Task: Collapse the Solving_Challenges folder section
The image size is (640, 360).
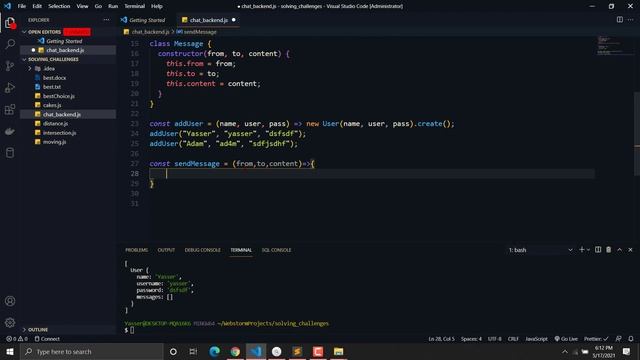Action: point(53,59)
